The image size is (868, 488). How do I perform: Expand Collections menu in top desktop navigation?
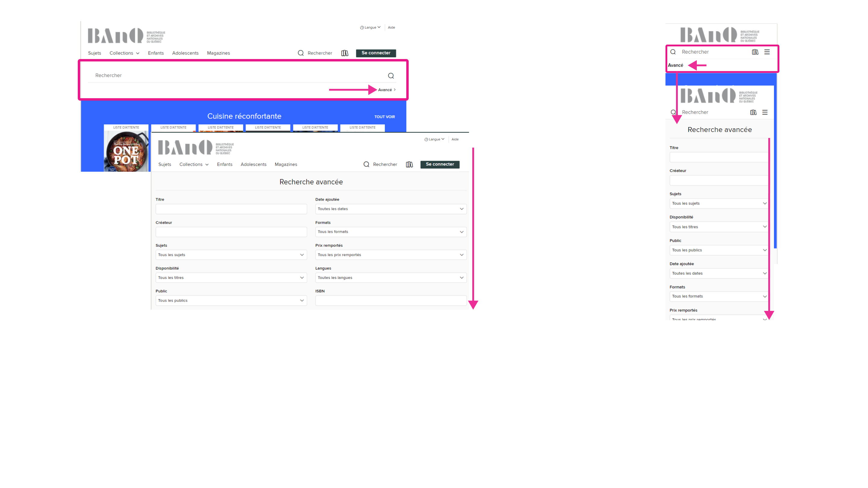(124, 53)
